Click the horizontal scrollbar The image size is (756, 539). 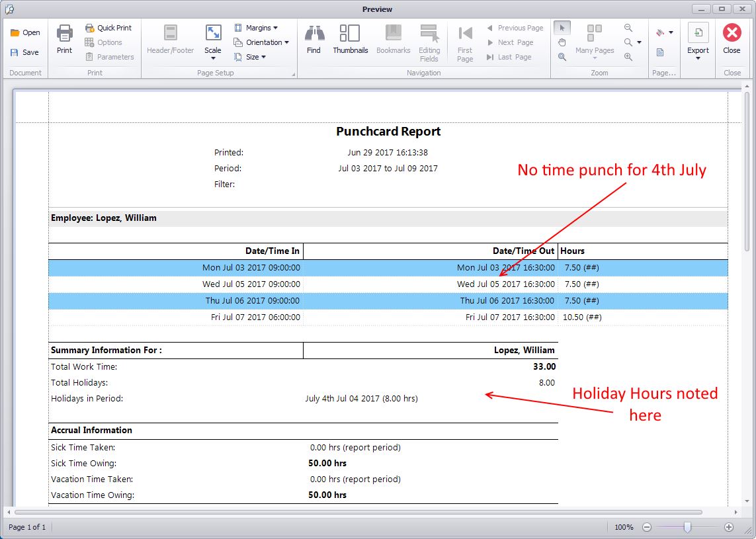point(358,512)
